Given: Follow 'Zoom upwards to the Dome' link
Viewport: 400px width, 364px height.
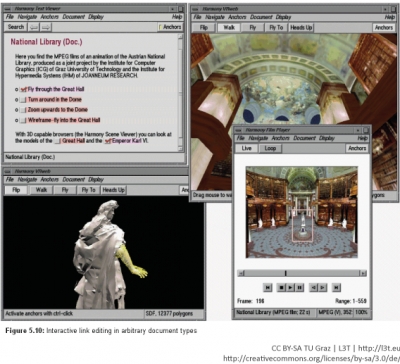Looking at the screenshot, I should [58, 110].
